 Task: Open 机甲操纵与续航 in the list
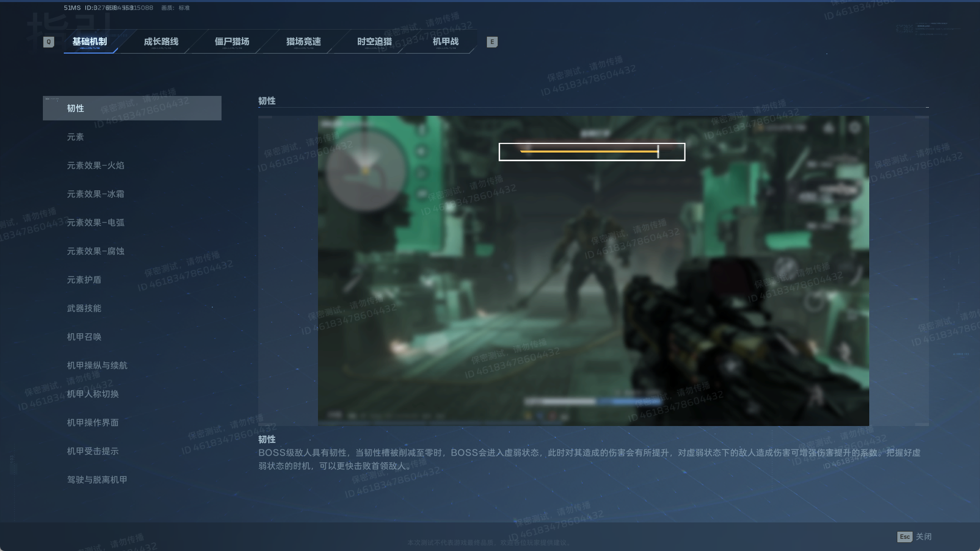coord(97,365)
